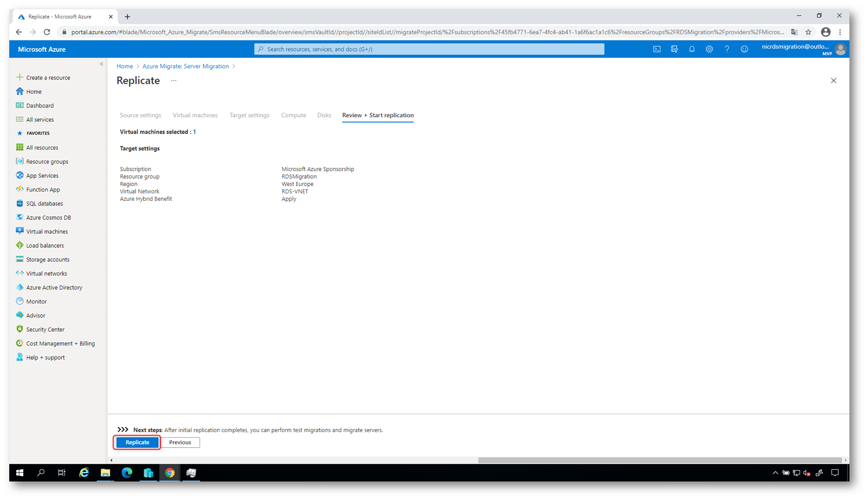
Task: Open portal settings gear
Action: [709, 49]
